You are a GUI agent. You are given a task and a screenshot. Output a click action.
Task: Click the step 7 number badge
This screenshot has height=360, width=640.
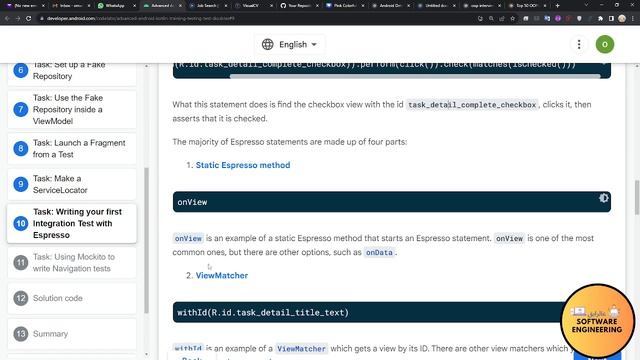pyautogui.click(x=20, y=109)
